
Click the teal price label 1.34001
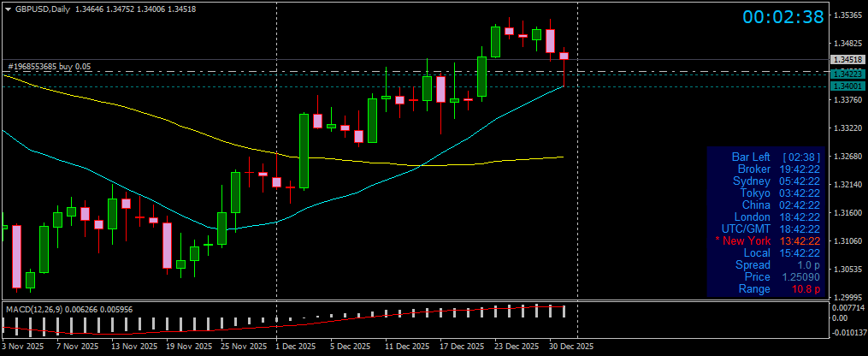[847, 86]
